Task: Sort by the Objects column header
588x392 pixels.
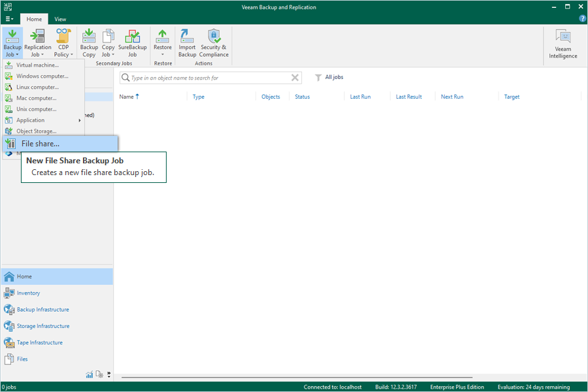Action: pyautogui.click(x=270, y=97)
